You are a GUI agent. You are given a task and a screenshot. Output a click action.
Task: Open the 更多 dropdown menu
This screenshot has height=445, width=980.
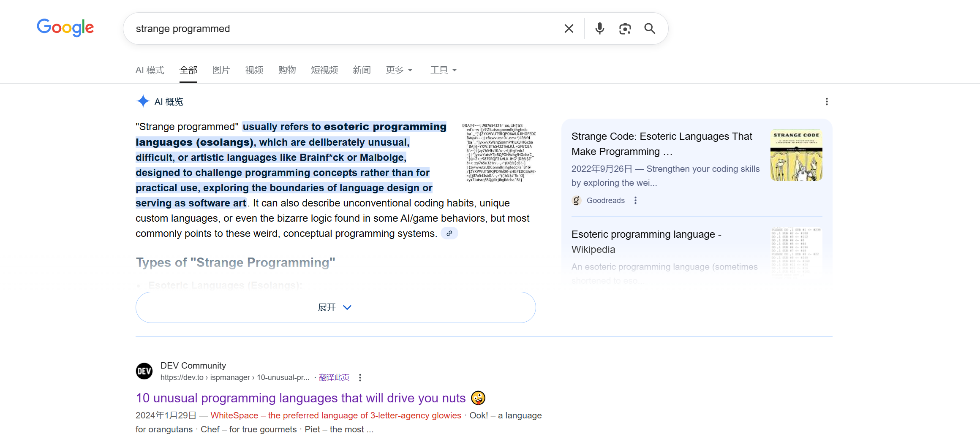tap(399, 70)
